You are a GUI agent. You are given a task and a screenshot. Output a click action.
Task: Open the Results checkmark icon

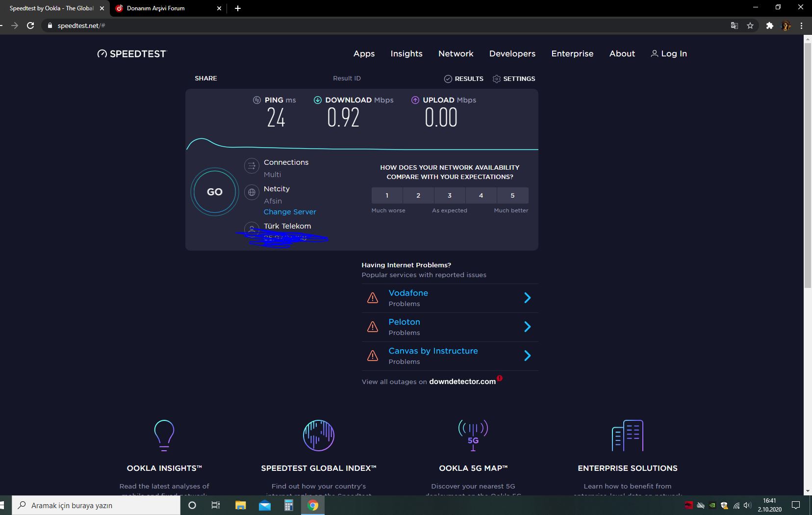pyautogui.click(x=448, y=79)
